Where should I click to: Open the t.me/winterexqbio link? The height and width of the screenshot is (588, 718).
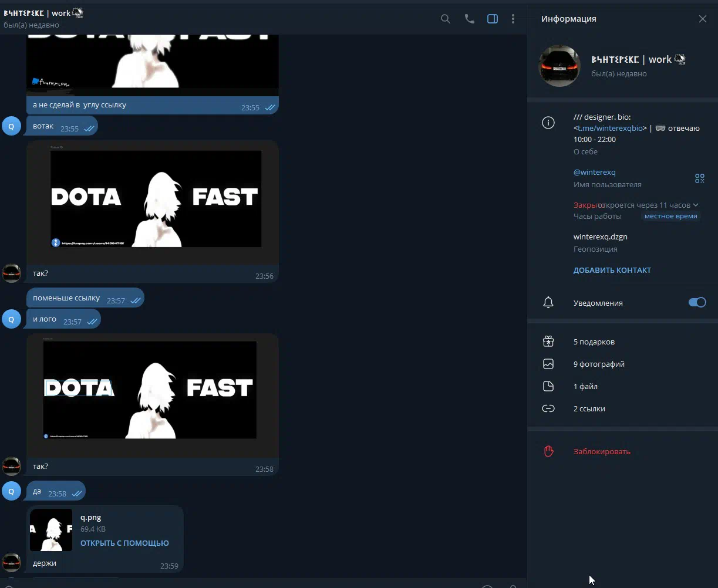pyautogui.click(x=610, y=128)
